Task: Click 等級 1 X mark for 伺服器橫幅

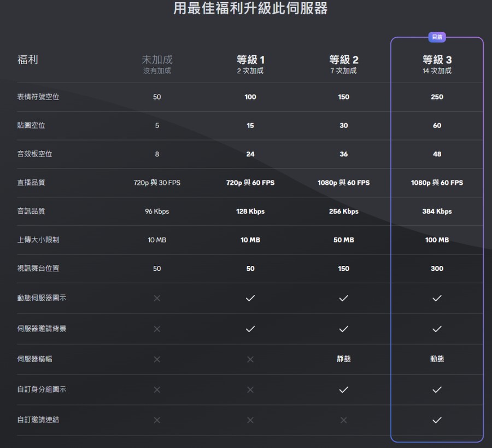Action: click(x=250, y=359)
